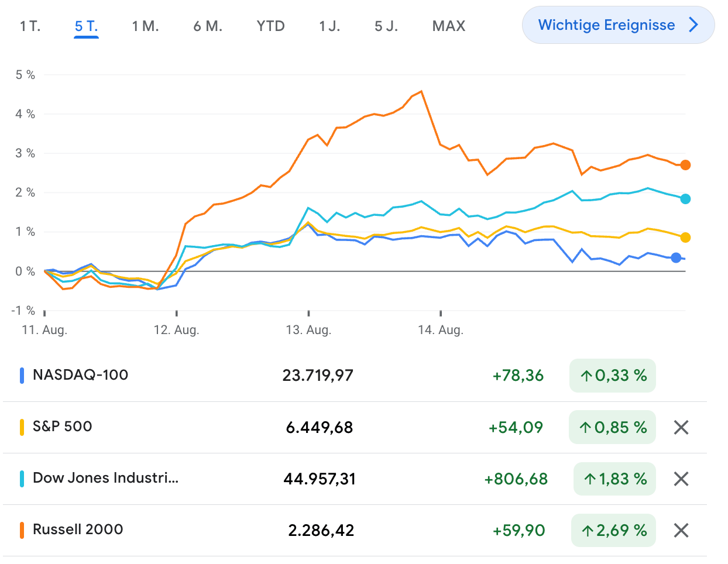The height and width of the screenshot is (564, 728).
Task: Click the Russell 2000 value 2.286,42
Action: pyautogui.click(x=321, y=531)
